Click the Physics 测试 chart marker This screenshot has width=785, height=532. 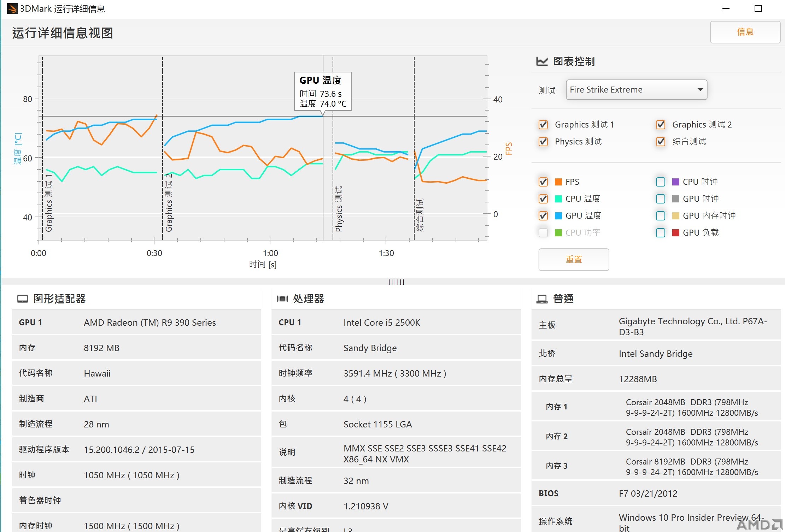click(339, 209)
